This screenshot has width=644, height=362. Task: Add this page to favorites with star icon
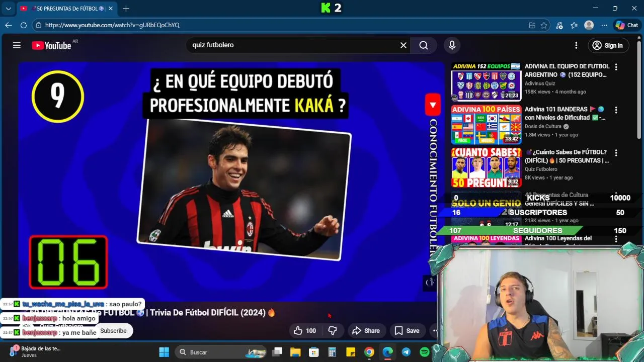point(544,25)
